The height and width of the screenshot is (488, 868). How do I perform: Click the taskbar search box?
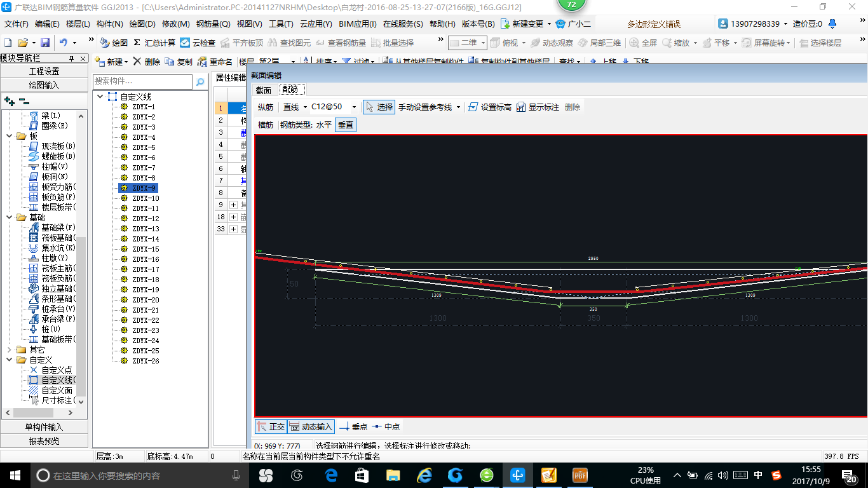click(140, 475)
